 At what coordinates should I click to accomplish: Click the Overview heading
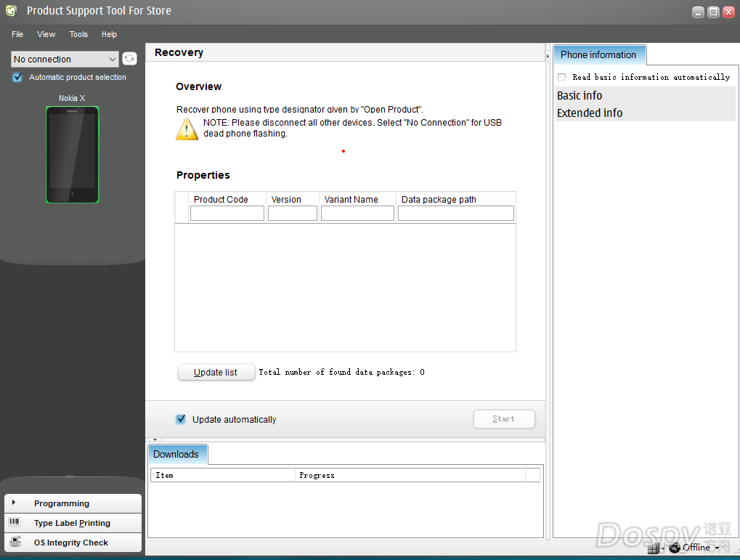click(x=199, y=86)
